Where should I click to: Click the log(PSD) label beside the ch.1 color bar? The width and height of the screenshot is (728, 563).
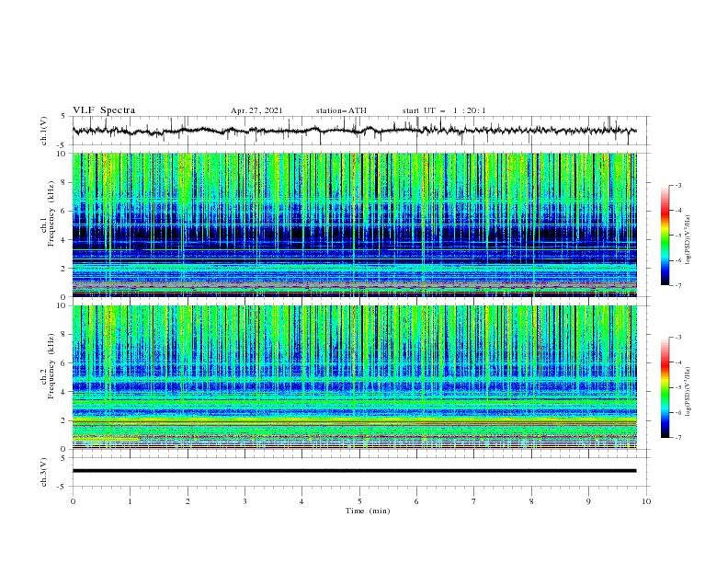click(688, 240)
